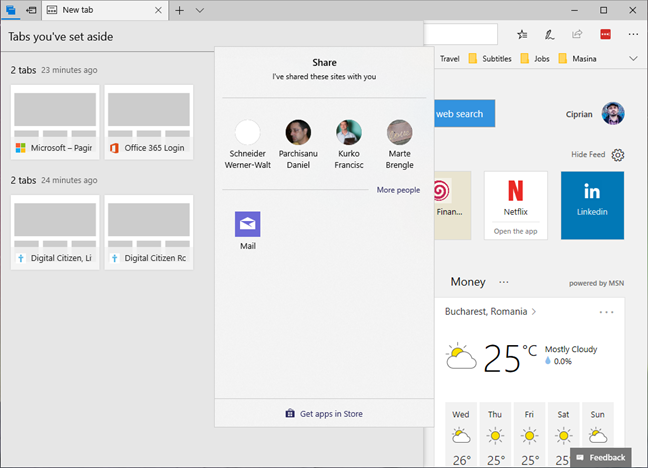Click the current weather cloud-sun icon
Viewport: 648px width, 468px height.
coord(461,356)
